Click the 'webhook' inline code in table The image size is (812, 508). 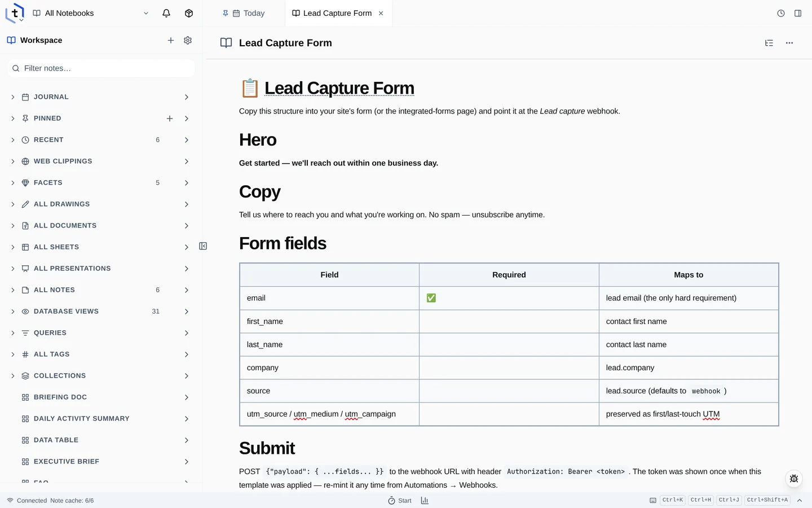(706, 391)
